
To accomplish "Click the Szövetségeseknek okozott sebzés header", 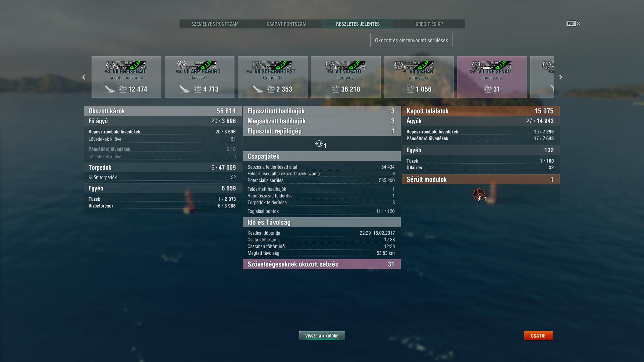I will [322, 264].
